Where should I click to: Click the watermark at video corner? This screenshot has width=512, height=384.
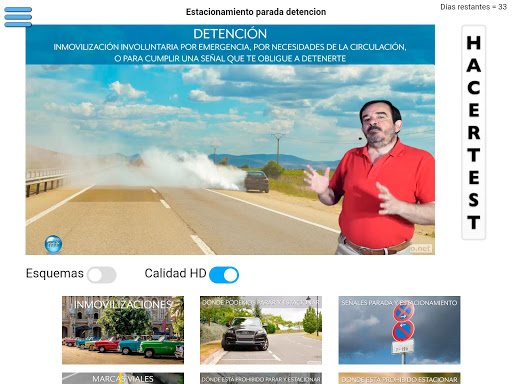click(421, 249)
